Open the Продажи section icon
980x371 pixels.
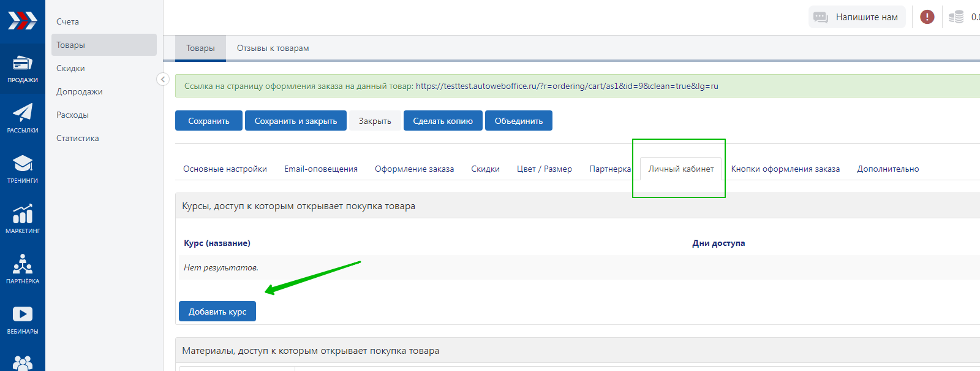coord(23,63)
